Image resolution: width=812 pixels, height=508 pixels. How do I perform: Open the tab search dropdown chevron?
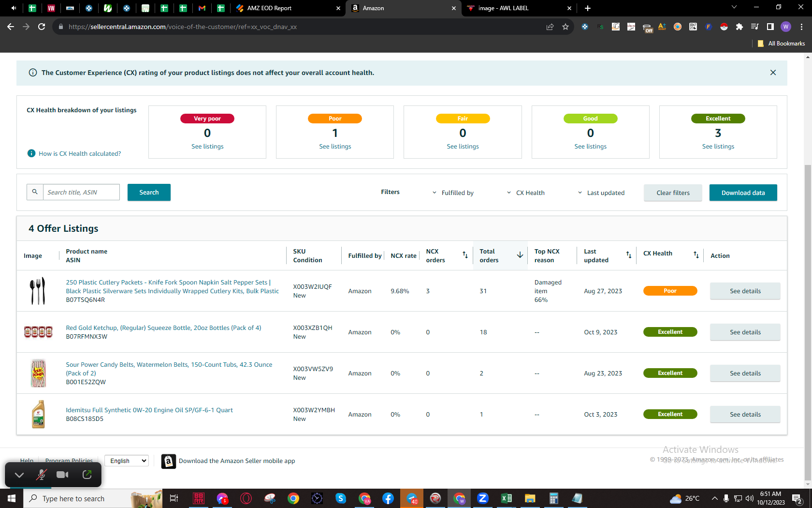tap(734, 7)
